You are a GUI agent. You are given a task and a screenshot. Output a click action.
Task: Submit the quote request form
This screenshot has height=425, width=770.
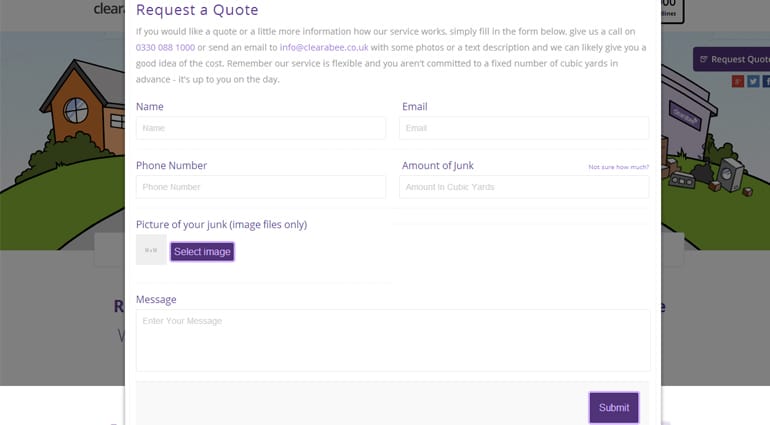click(613, 407)
